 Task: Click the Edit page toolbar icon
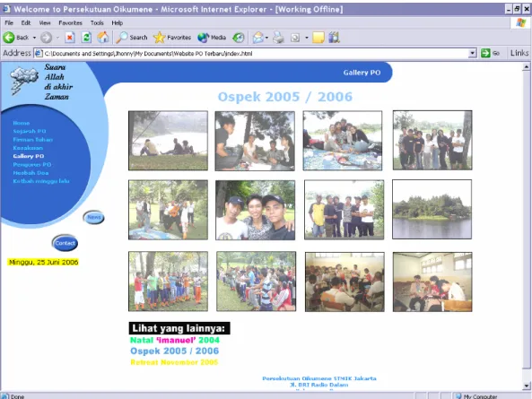tap(295, 38)
